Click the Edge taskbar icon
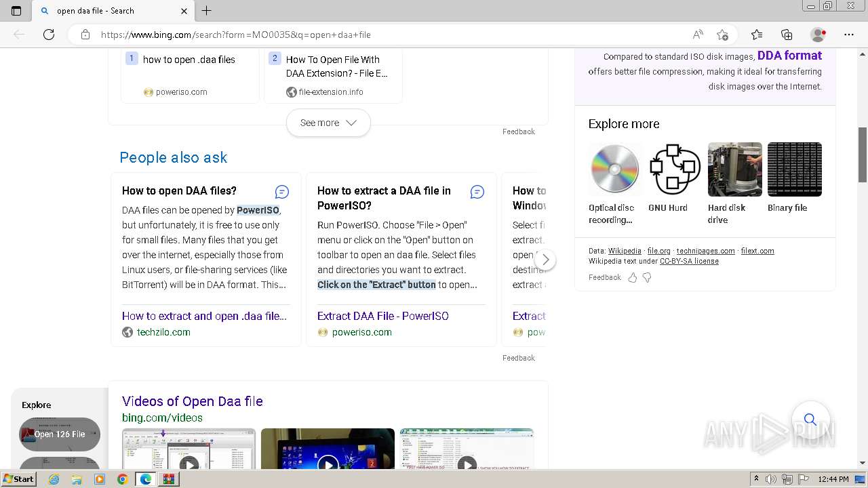This screenshot has width=868, height=488. pyautogui.click(x=145, y=479)
